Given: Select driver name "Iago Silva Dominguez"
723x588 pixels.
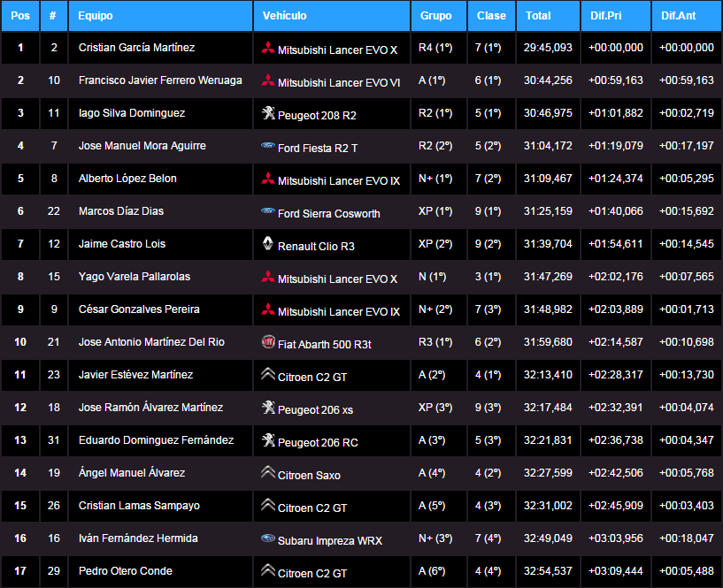Looking at the screenshot, I should [131, 113].
